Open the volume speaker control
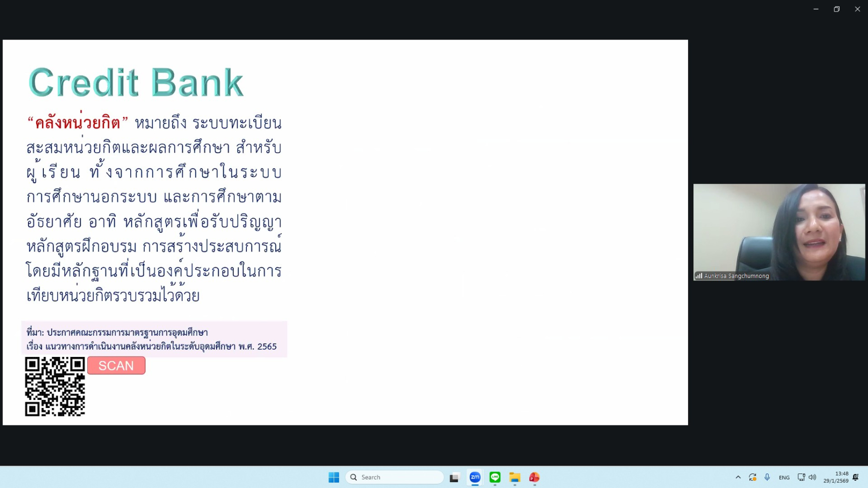This screenshot has width=868, height=488. pyautogui.click(x=813, y=477)
